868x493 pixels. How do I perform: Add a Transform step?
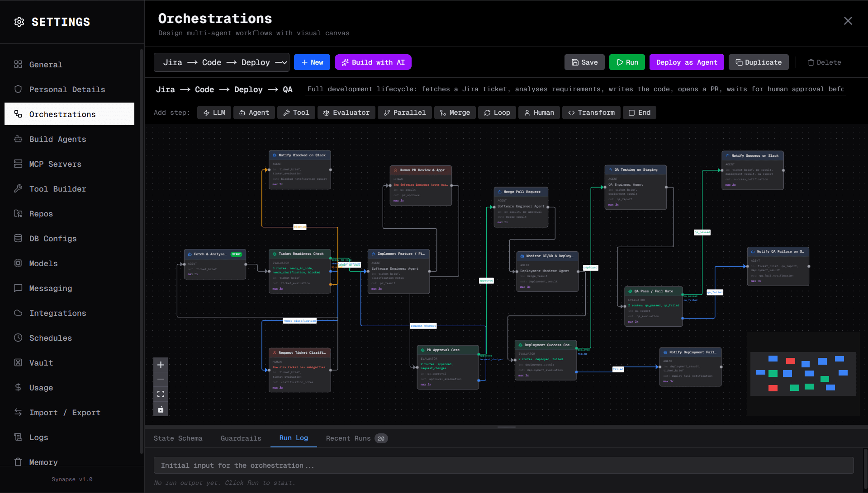point(592,113)
